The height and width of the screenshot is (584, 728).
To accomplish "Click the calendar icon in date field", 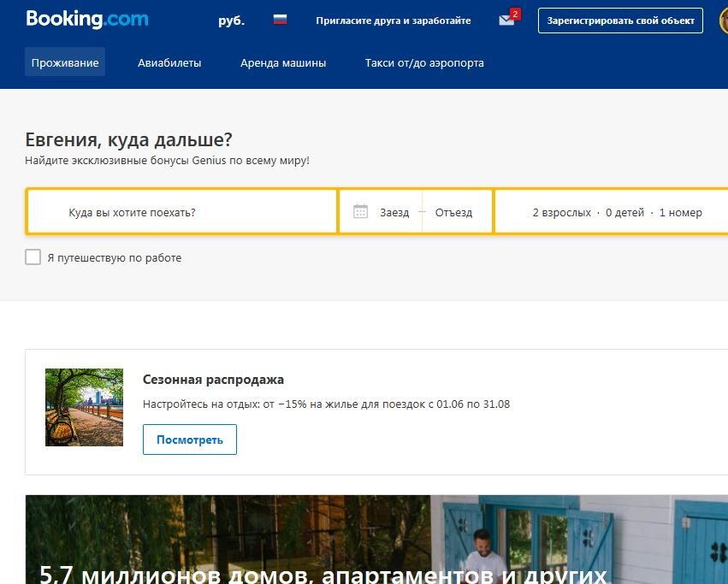I will 360,212.
